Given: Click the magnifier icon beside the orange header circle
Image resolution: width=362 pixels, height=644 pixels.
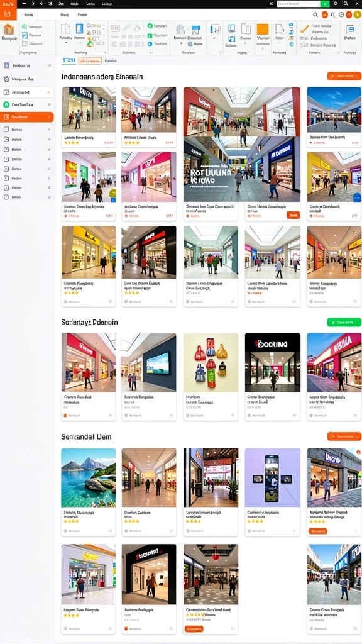Looking at the screenshot, I should coord(315,15).
